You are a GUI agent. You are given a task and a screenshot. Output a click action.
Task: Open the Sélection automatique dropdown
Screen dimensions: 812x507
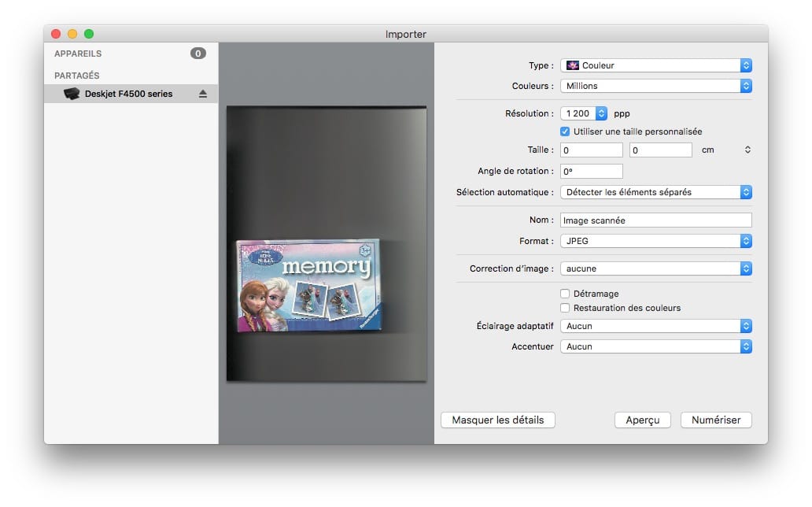click(655, 192)
